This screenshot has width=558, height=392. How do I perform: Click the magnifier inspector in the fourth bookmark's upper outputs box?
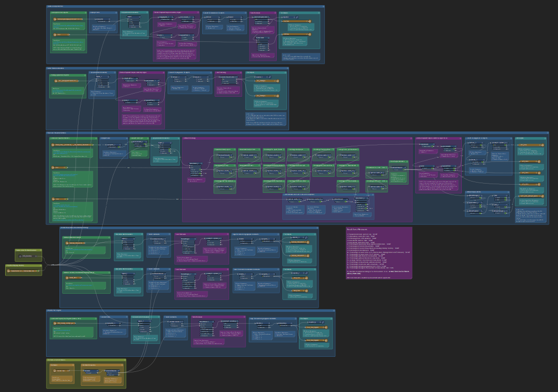pos(306,237)
